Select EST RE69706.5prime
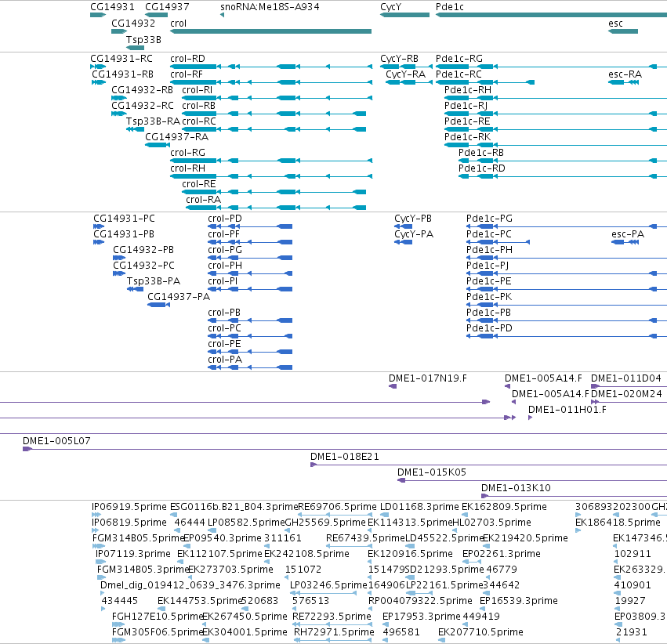667x644 pixels. coord(337,506)
